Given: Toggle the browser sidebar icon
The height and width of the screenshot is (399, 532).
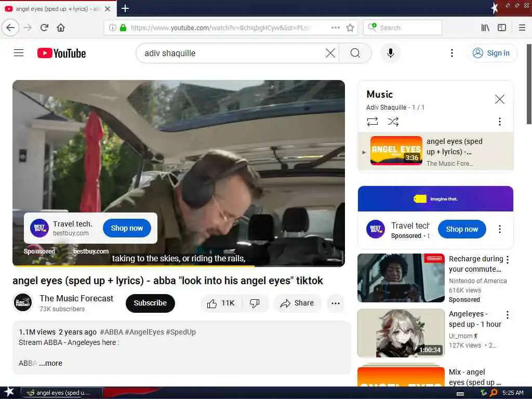Looking at the screenshot, I should [x=502, y=28].
